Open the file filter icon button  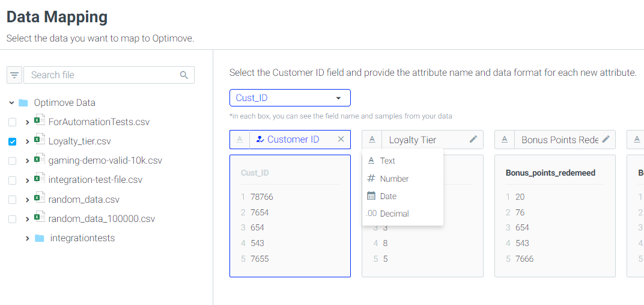[14, 75]
